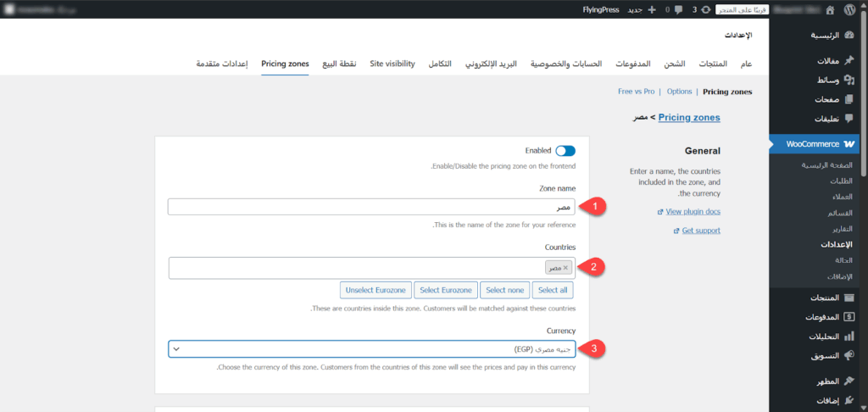Click the Unselect Eurozone button
Image resolution: width=868 pixels, height=412 pixels.
[x=376, y=290]
